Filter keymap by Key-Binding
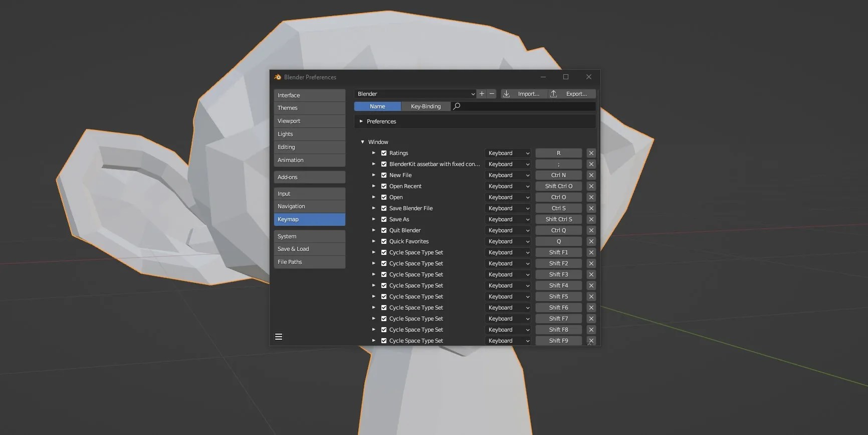 pyautogui.click(x=425, y=106)
